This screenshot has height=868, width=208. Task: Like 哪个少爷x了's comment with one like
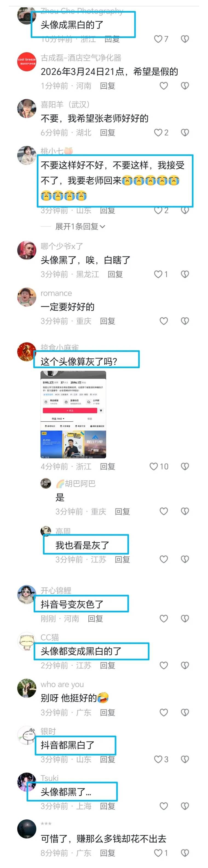pos(158,274)
